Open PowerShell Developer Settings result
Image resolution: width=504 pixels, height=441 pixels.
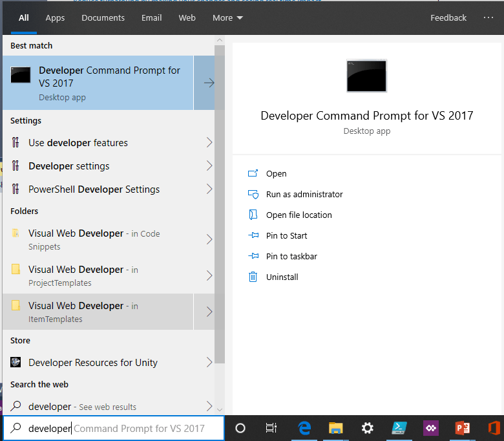tap(109, 189)
